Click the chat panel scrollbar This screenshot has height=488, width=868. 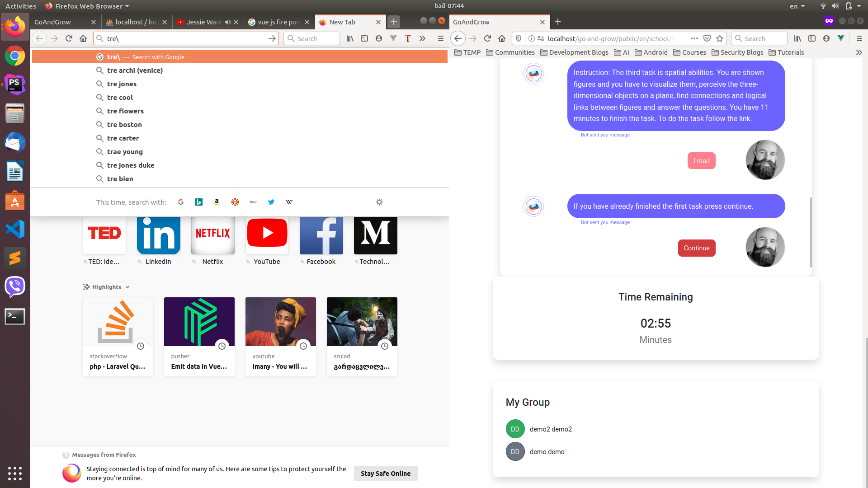tap(811, 232)
